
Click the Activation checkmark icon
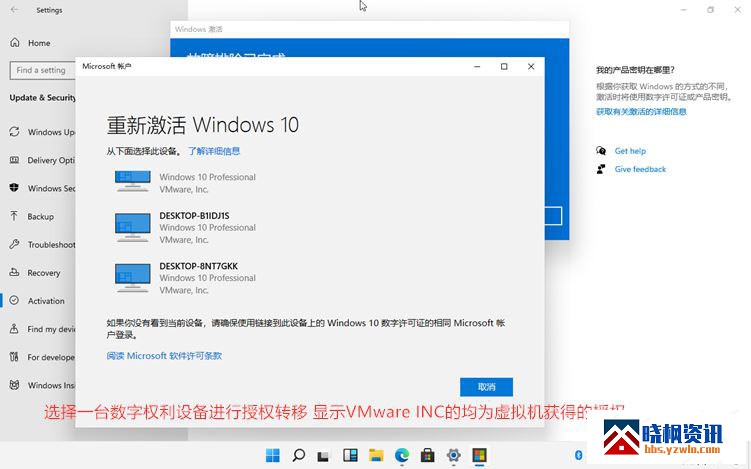click(x=14, y=300)
